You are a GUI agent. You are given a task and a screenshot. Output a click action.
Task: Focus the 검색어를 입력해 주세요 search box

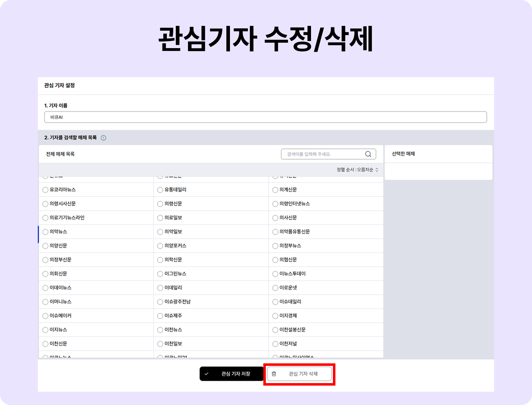click(x=329, y=154)
